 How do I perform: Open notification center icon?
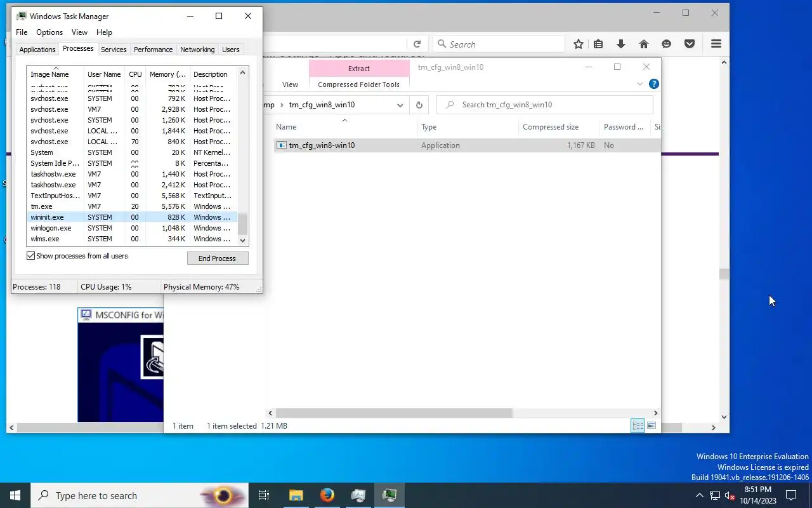point(791,495)
